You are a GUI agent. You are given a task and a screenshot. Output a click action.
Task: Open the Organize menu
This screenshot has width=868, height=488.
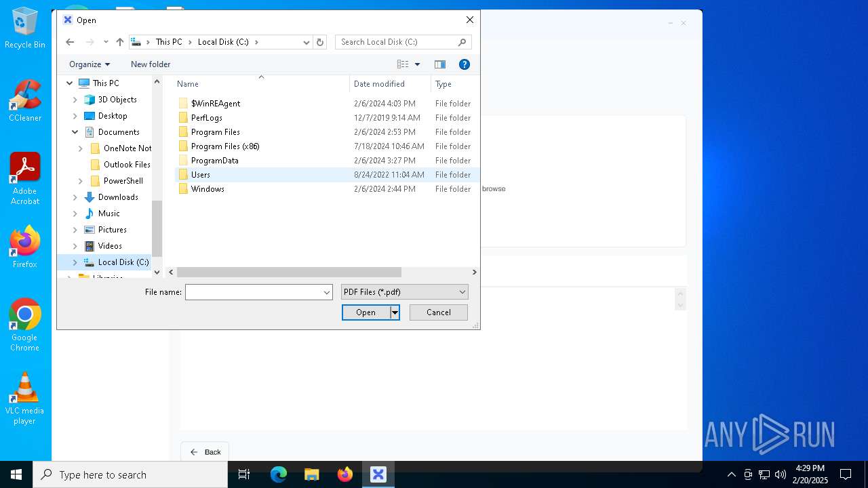(x=90, y=64)
